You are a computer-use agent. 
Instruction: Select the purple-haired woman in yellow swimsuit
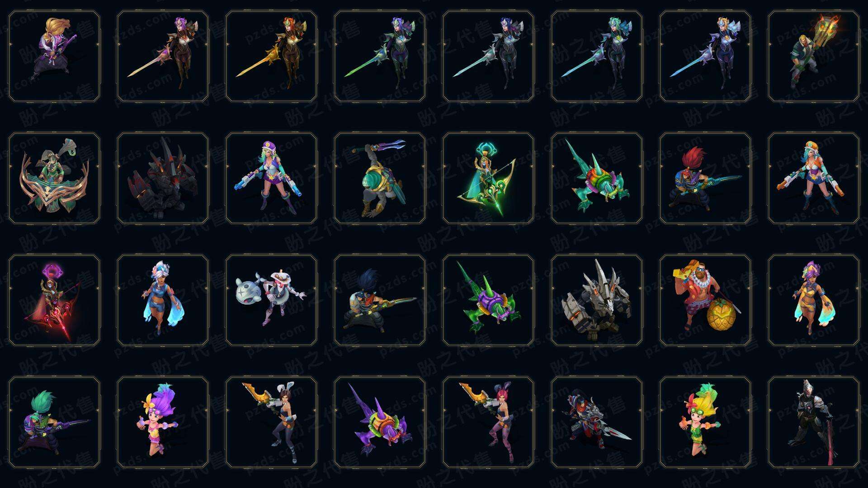click(814, 300)
